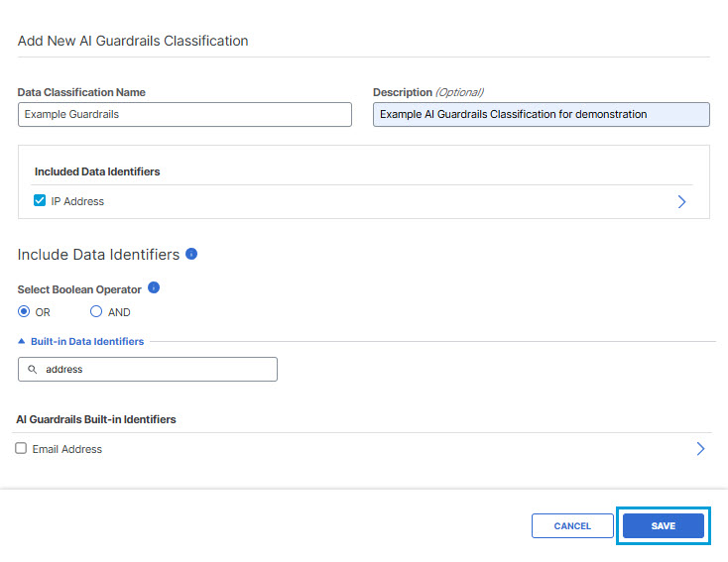Open Email Address details chevron arrow
This screenshot has width=728, height=562.
coord(700,449)
